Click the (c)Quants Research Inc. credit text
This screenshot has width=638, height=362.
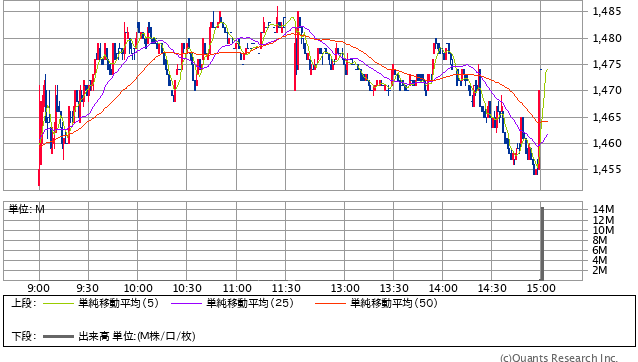(x=559, y=358)
